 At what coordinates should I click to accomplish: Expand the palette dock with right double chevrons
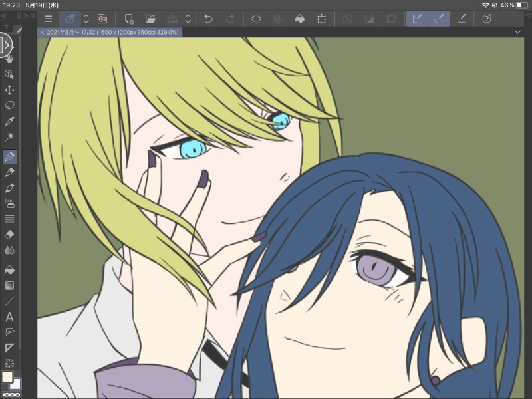coord(29,15)
